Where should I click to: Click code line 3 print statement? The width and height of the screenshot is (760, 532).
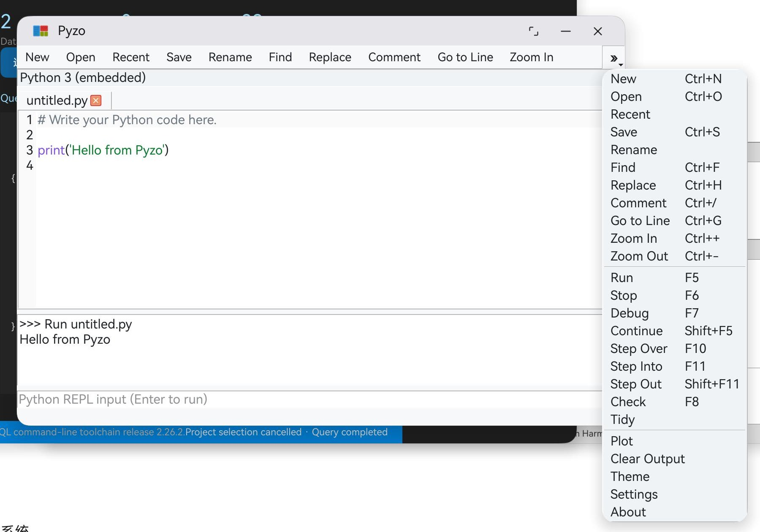tap(103, 150)
